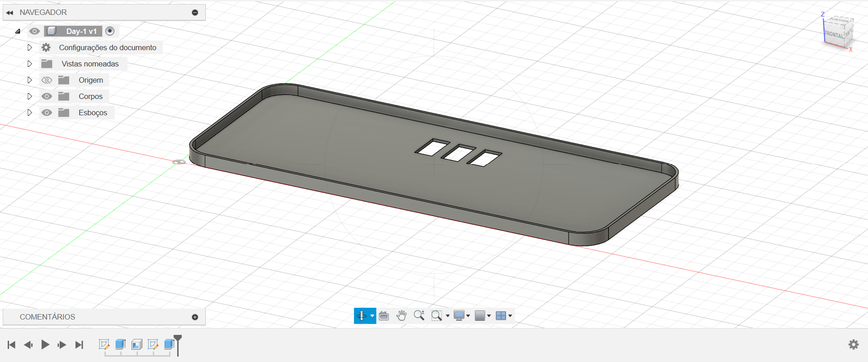The image size is (868, 362).
Task: Choose the Zoom Window tool
Action: coord(436,316)
